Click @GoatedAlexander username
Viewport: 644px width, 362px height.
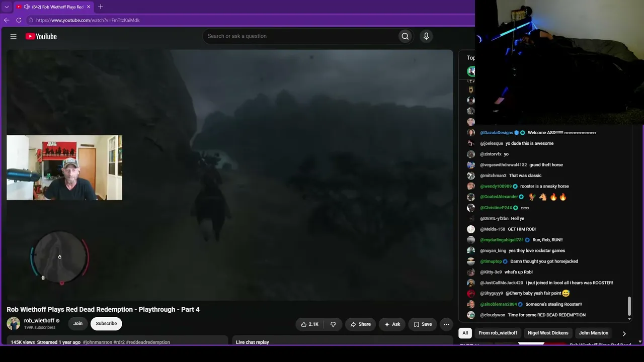[x=499, y=197]
